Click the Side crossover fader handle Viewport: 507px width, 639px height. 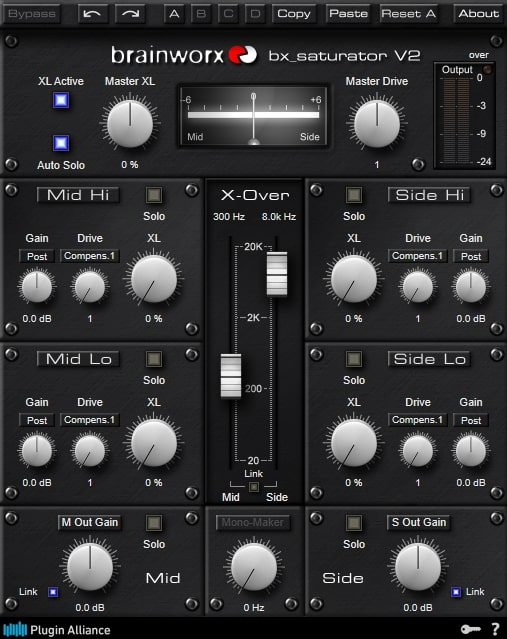click(277, 273)
